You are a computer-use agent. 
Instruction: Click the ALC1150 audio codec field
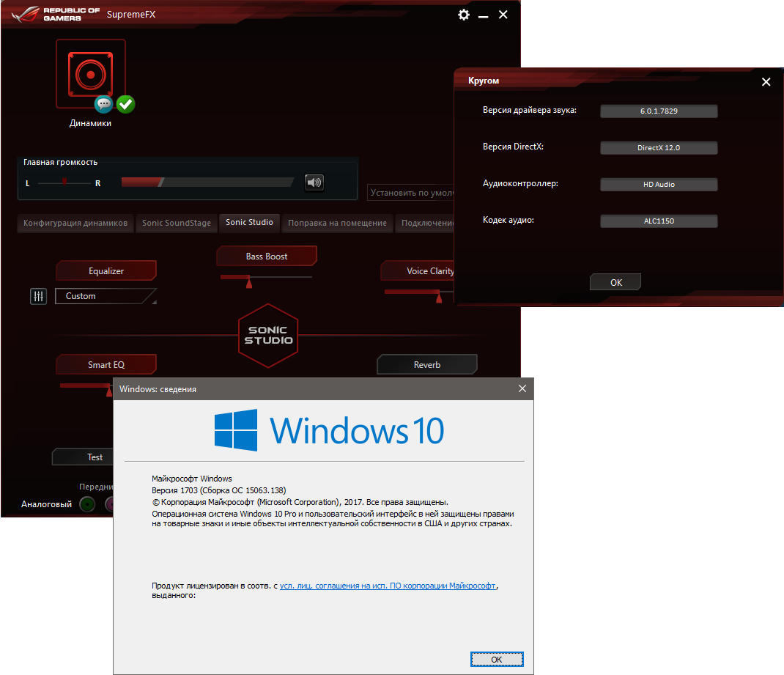tap(659, 221)
